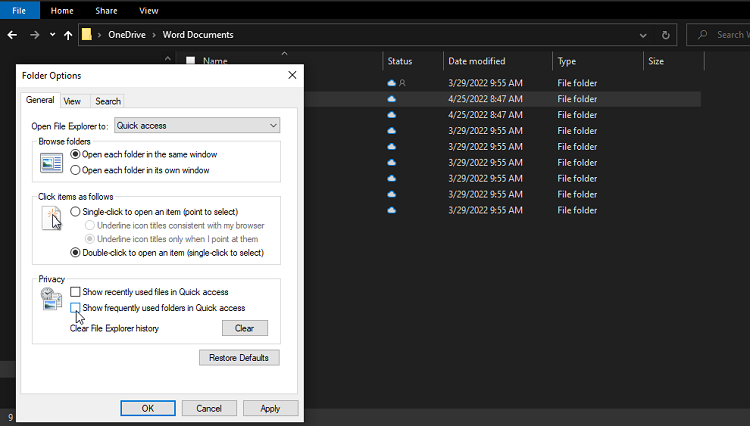Open the View ribbon tab

point(149,11)
